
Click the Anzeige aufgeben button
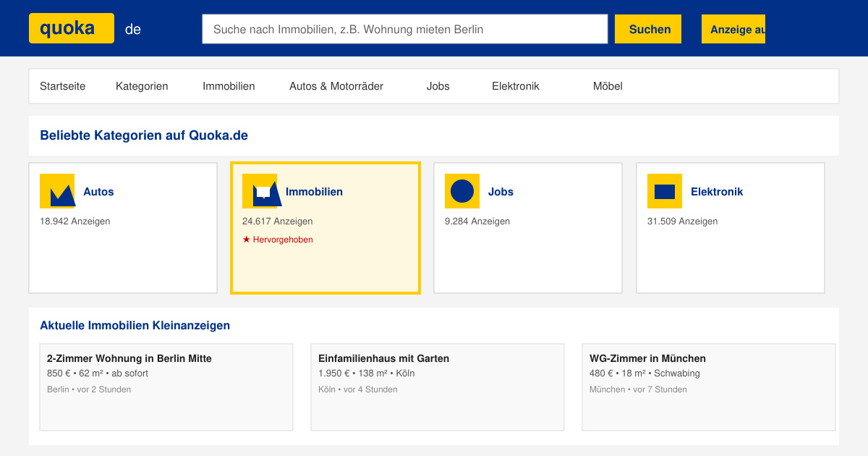point(733,29)
